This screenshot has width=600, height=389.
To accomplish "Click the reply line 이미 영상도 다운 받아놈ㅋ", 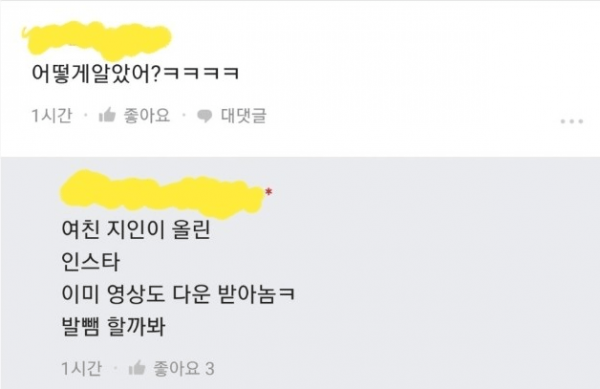I will tap(178, 294).
